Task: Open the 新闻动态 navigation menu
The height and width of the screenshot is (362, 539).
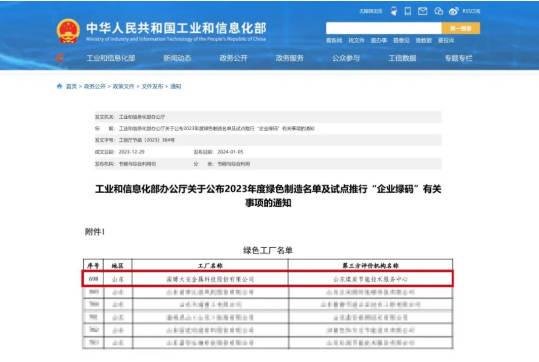Action: [x=177, y=58]
